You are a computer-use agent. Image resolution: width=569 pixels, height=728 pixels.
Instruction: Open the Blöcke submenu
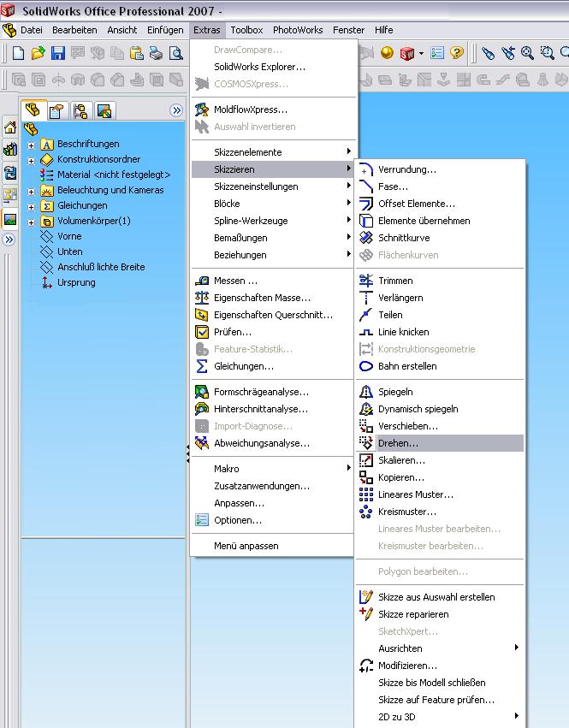(x=274, y=204)
